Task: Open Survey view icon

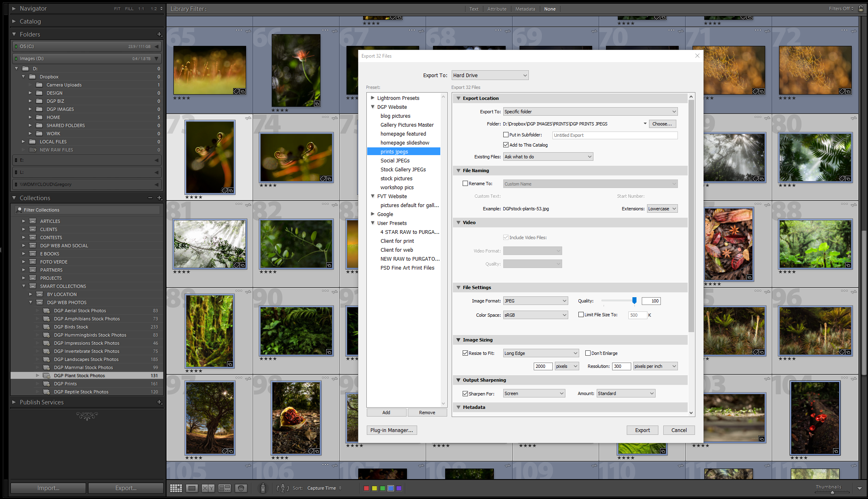Action: (x=224, y=488)
